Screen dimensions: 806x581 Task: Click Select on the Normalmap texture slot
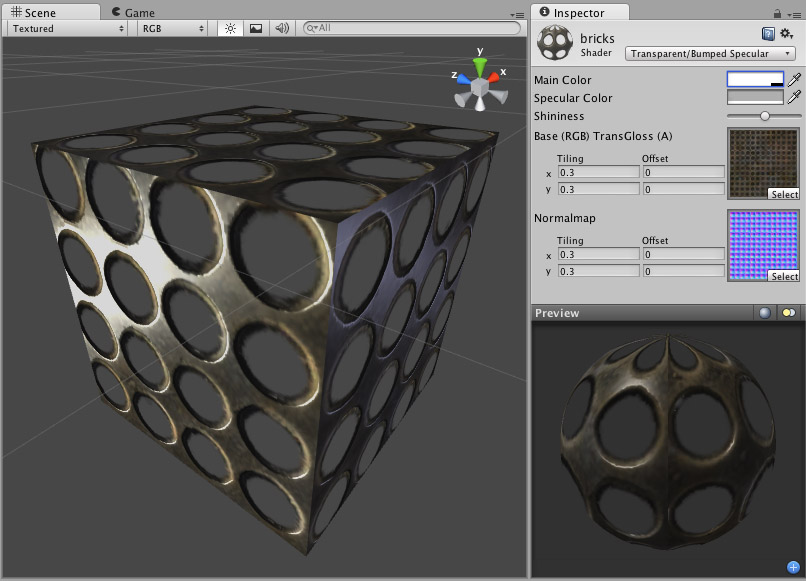pos(784,277)
